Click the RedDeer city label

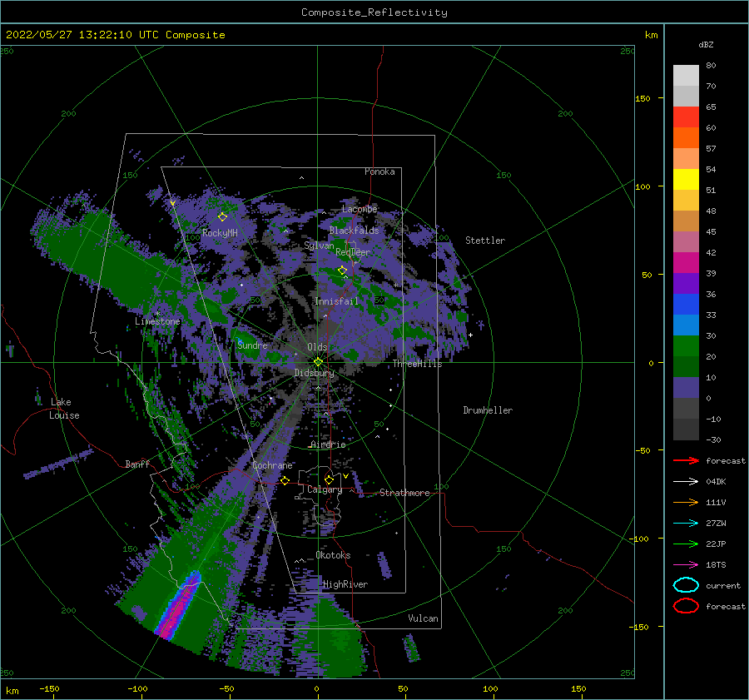[x=353, y=252]
